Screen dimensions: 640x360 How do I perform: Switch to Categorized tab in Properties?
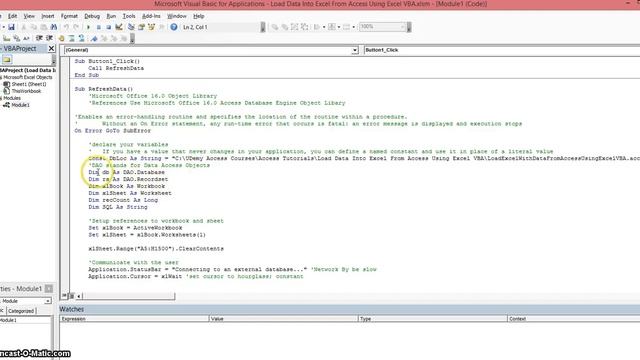pyautogui.click(x=21, y=311)
